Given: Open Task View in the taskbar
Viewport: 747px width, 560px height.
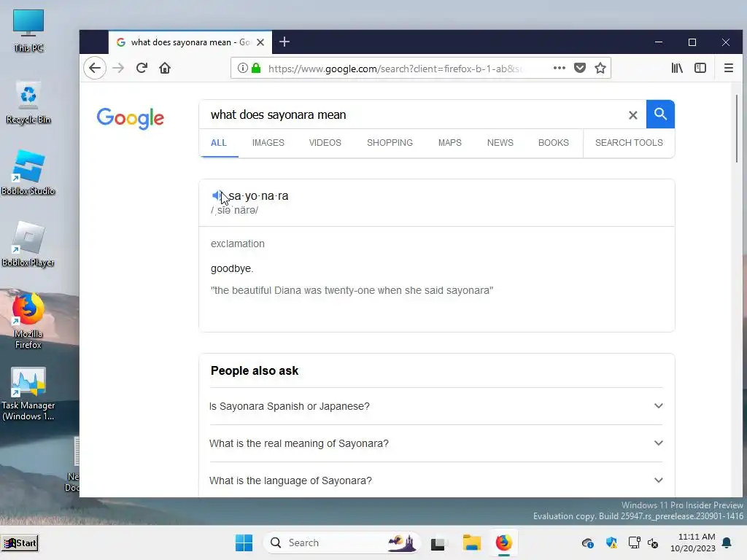Looking at the screenshot, I should tap(438, 542).
